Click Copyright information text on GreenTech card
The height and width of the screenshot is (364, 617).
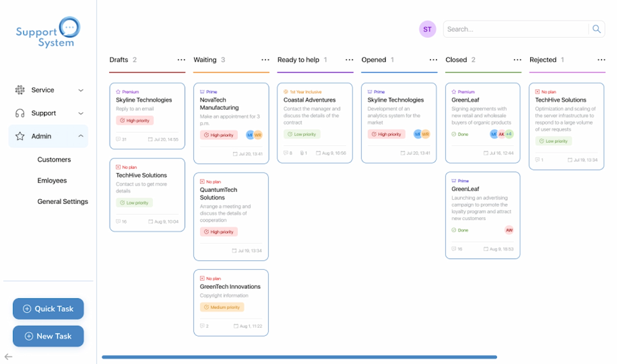pyautogui.click(x=224, y=296)
